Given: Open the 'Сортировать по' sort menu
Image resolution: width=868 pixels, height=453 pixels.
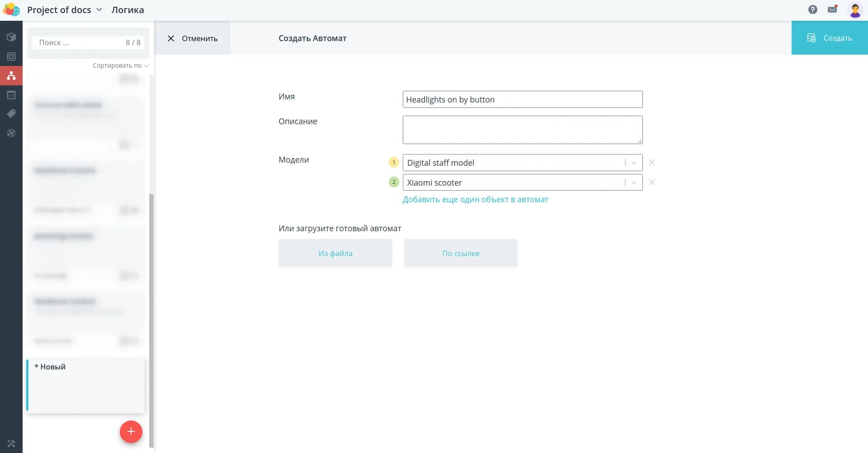Looking at the screenshot, I should pyautogui.click(x=120, y=65).
